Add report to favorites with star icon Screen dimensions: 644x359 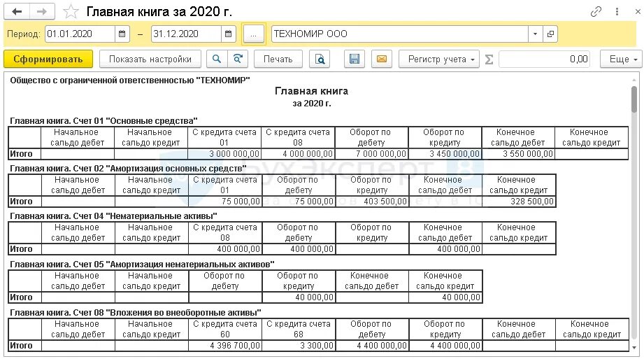click(71, 11)
